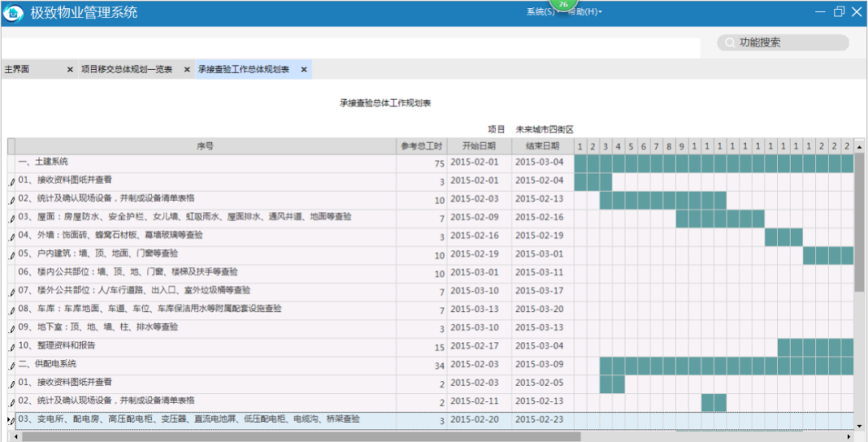Select row 06、楼内公共部位 text

tap(128, 272)
